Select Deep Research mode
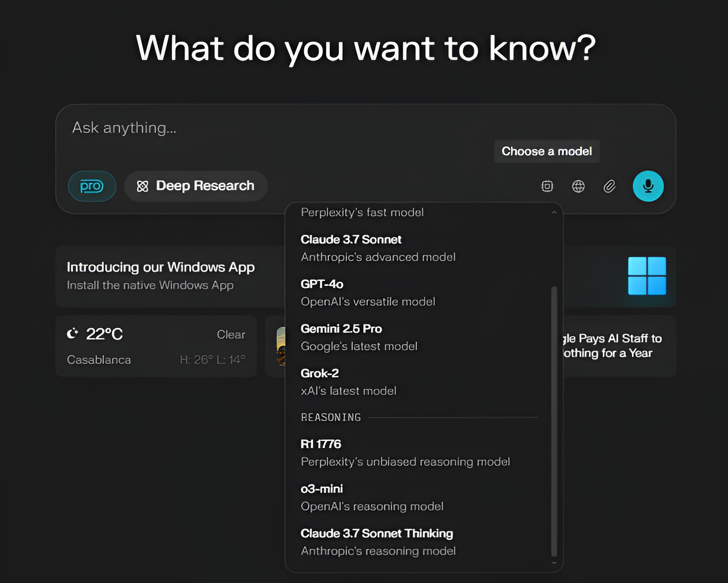This screenshot has height=583, width=728. tap(196, 186)
